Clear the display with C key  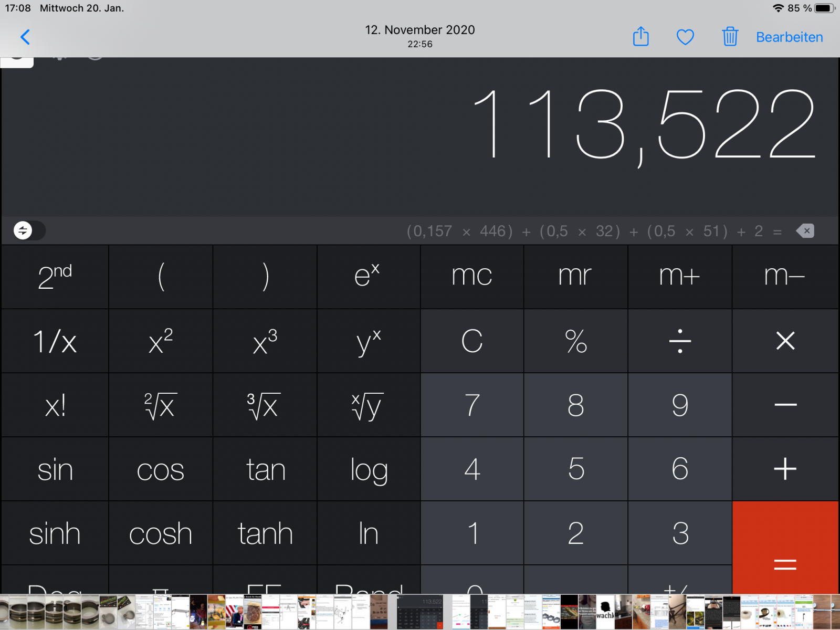(471, 341)
